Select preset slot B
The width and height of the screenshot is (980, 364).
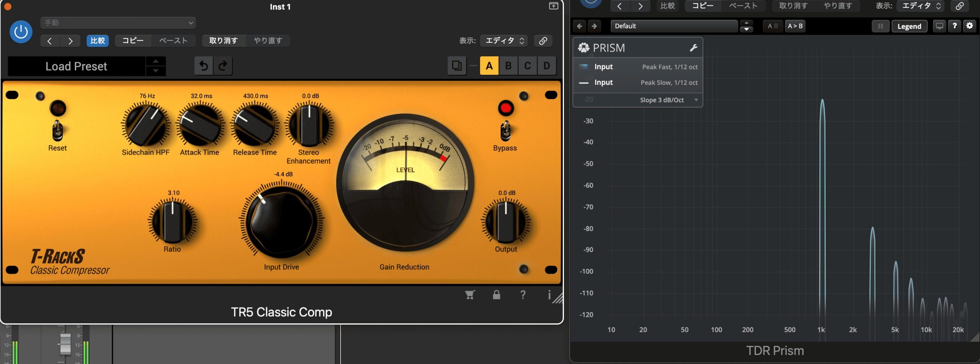(x=508, y=66)
